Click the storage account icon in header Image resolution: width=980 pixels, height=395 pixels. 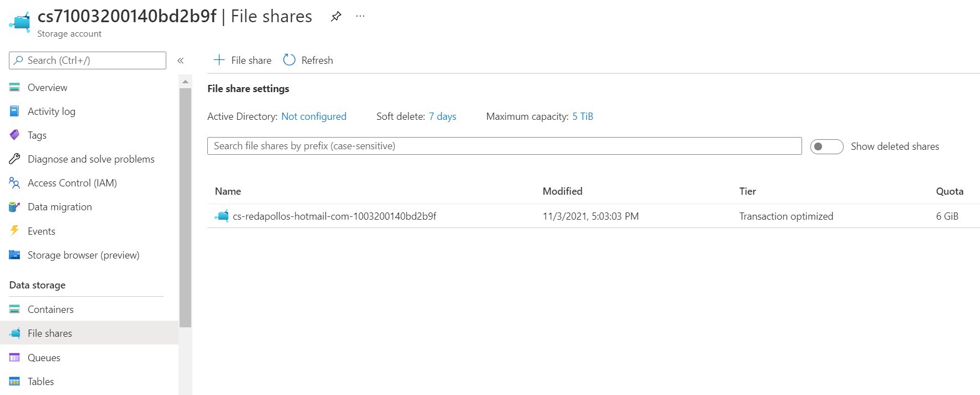pyautogui.click(x=20, y=22)
